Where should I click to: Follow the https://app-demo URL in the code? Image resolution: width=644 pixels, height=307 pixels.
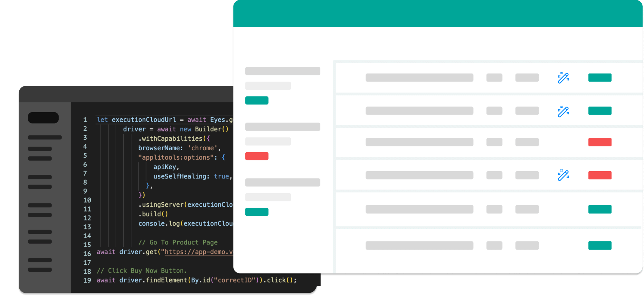[198, 252]
